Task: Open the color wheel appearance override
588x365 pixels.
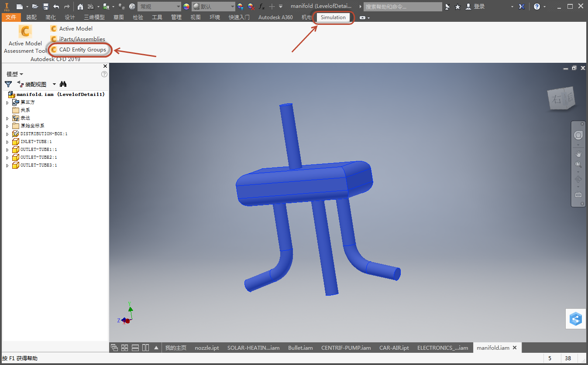Action: (186, 7)
